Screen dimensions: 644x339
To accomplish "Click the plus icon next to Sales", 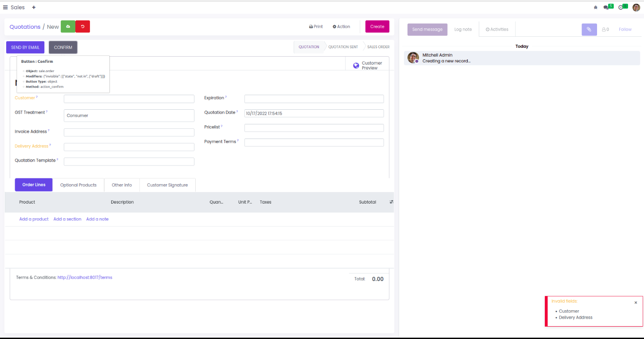I will [34, 8].
